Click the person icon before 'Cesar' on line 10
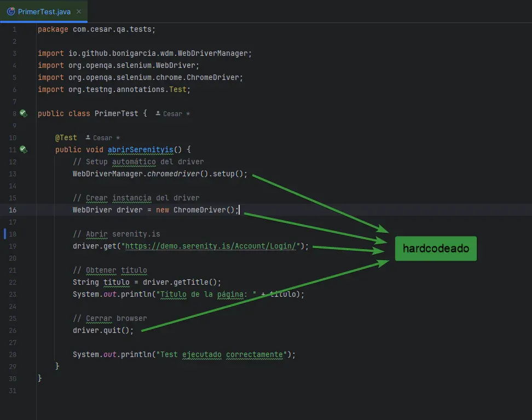This screenshot has width=532, height=420. pos(89,137)
